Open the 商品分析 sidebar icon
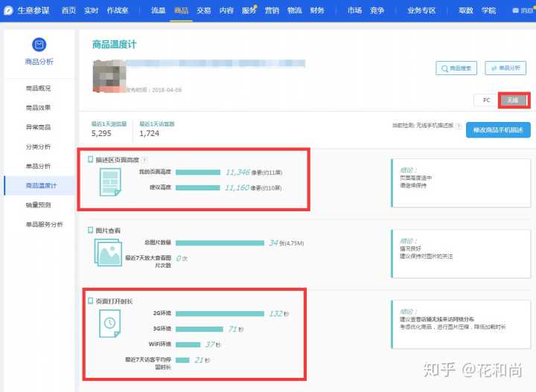The height and width of the screenshot is (392, 536). [x=39, y=45]
